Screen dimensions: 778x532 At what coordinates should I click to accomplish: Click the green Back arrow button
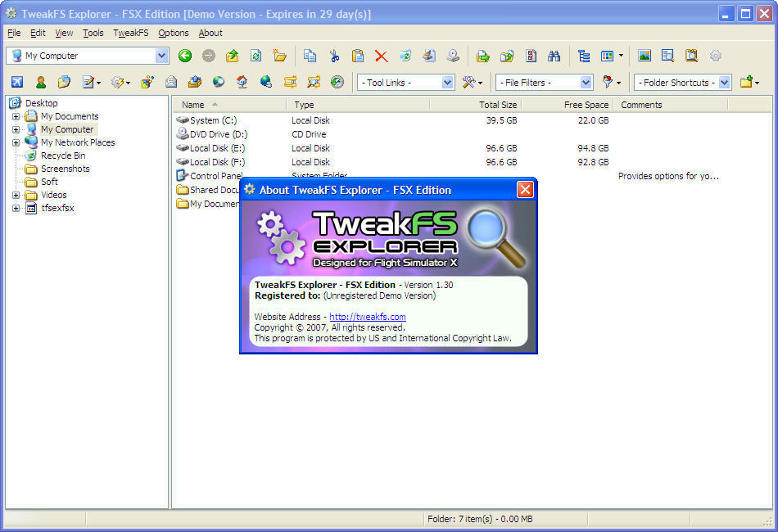point(185,56)
